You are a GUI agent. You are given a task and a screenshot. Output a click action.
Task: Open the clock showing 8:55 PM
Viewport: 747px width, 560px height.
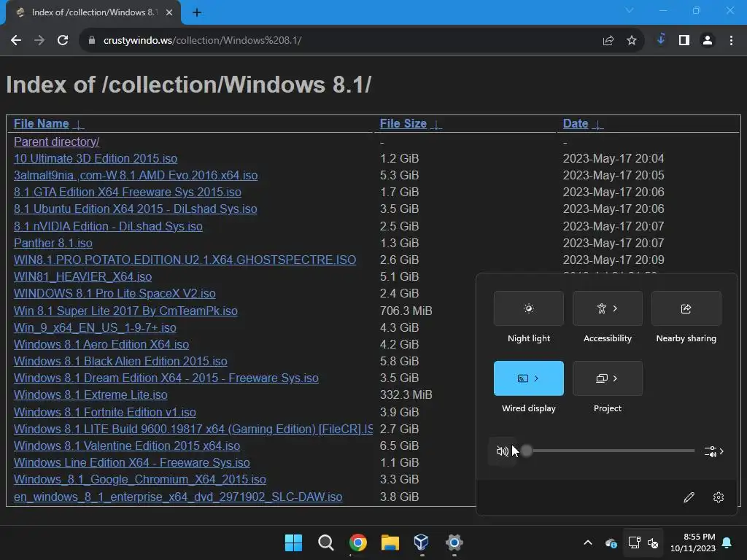pos(693,542)
